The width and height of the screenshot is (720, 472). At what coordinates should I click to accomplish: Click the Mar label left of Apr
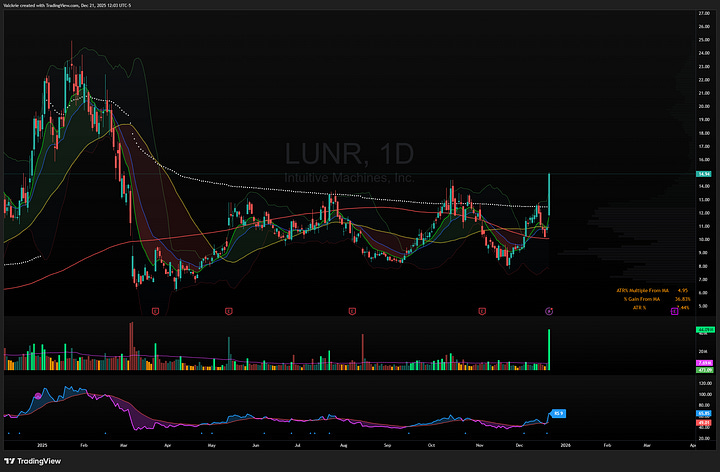[124, 445]
